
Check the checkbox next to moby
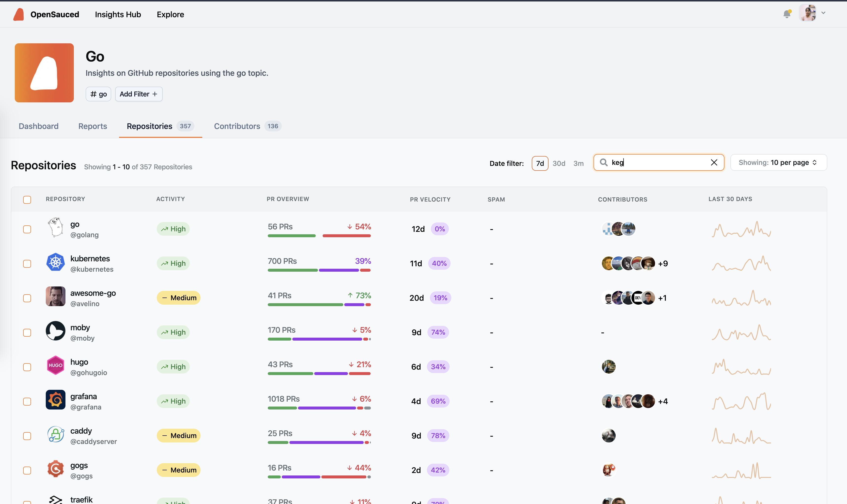(27, 332)
